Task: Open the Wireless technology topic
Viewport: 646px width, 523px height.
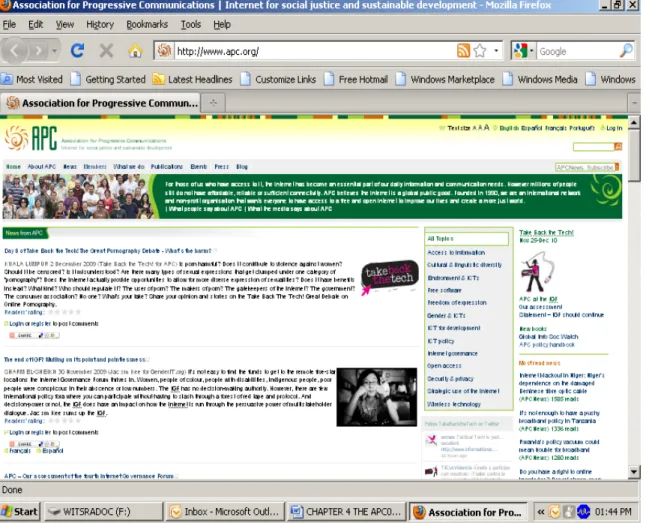Action: (x=454, y=404)
